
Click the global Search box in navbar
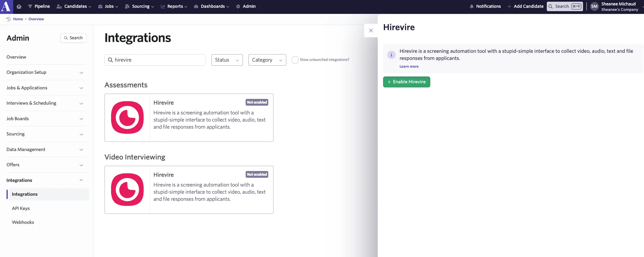[565, 6]
